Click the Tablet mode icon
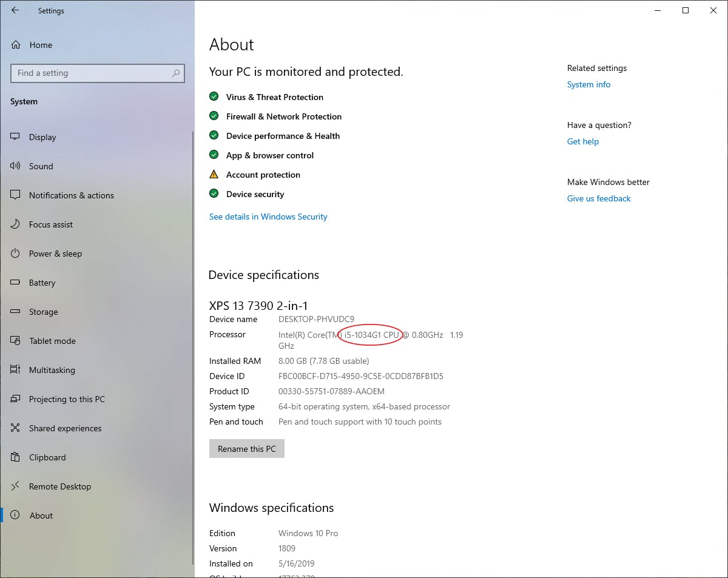 click(x=16, y=341)
